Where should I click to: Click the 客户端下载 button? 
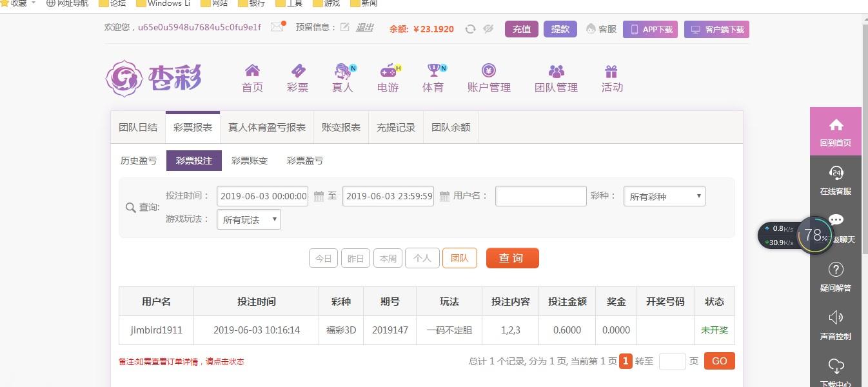[716, 29]
